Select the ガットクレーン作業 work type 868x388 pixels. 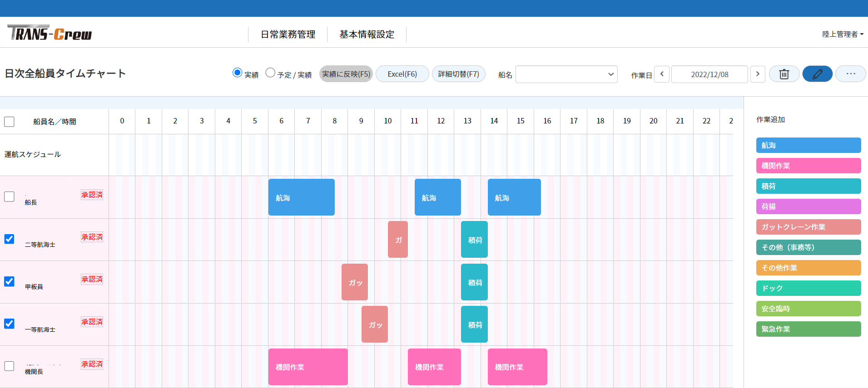click(x=808, y=227)
